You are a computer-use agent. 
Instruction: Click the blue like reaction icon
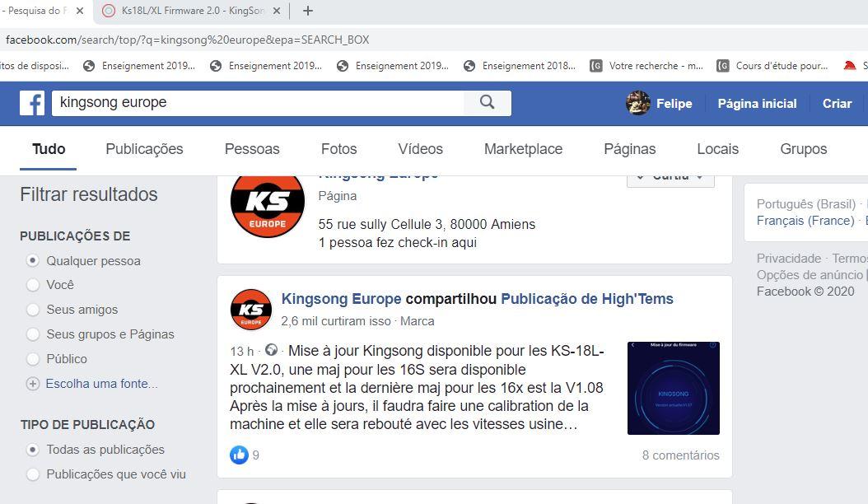239,455
